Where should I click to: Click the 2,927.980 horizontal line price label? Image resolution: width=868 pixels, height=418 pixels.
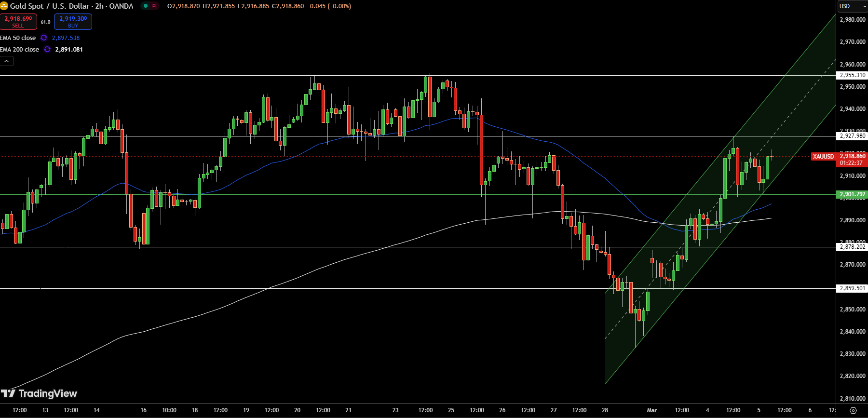click(852, 136)
